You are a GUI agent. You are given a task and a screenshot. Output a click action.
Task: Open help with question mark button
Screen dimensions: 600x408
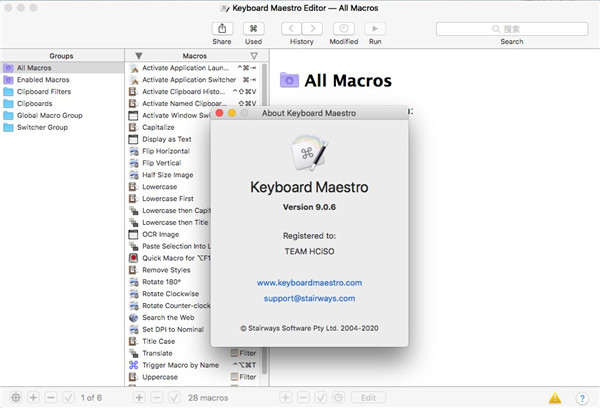(582, 398)
